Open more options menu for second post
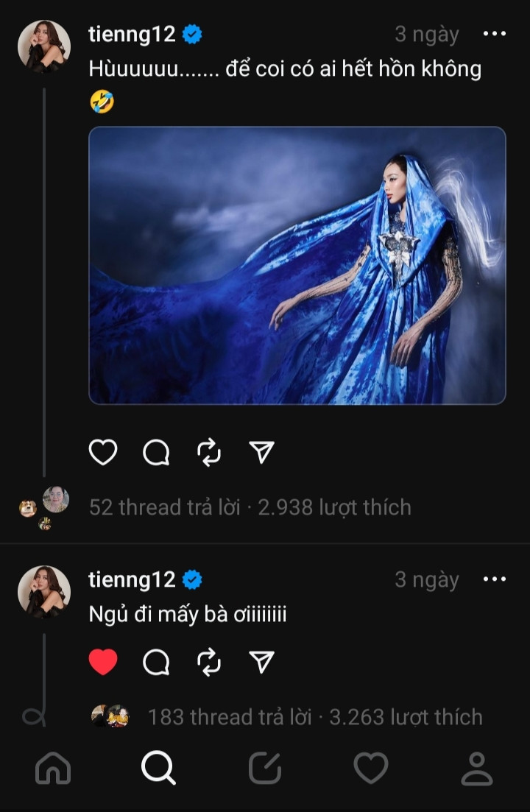 click(x=494, y=579)
